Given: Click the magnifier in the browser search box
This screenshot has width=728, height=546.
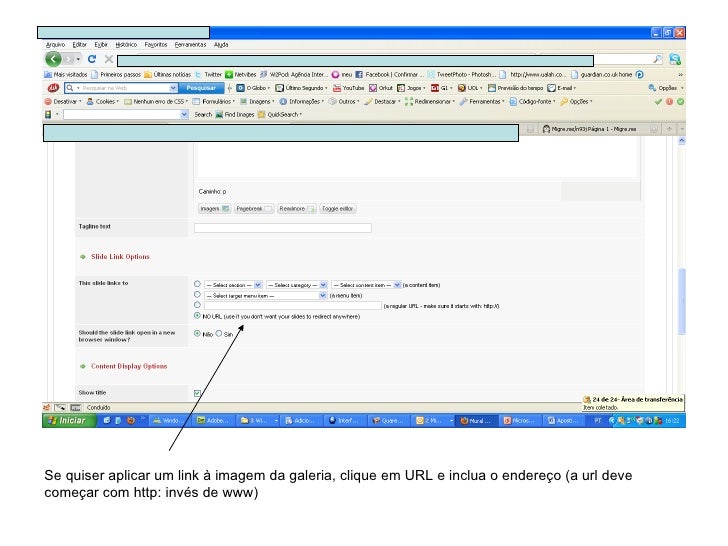Looking at the screenshot, I should coord(657,59).
